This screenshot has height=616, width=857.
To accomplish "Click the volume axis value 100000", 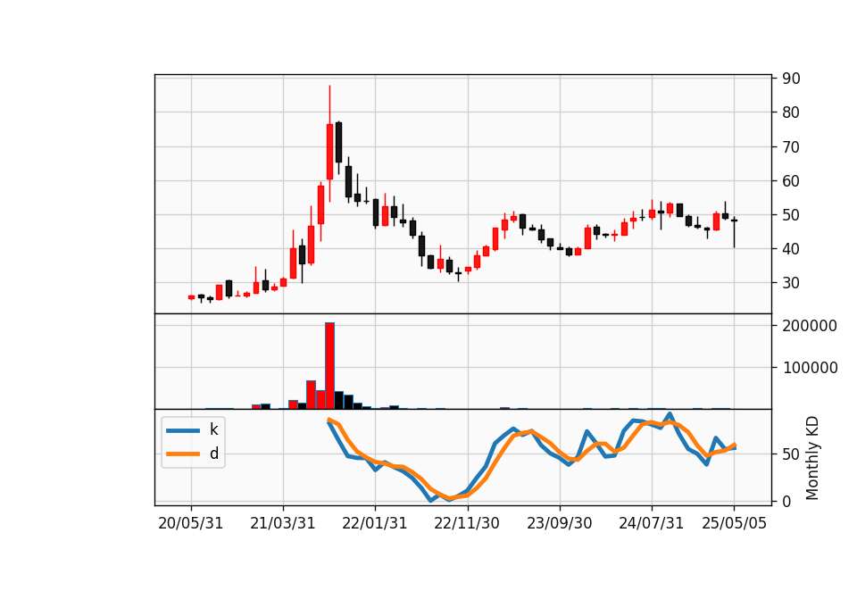I will tap(810, 368).
